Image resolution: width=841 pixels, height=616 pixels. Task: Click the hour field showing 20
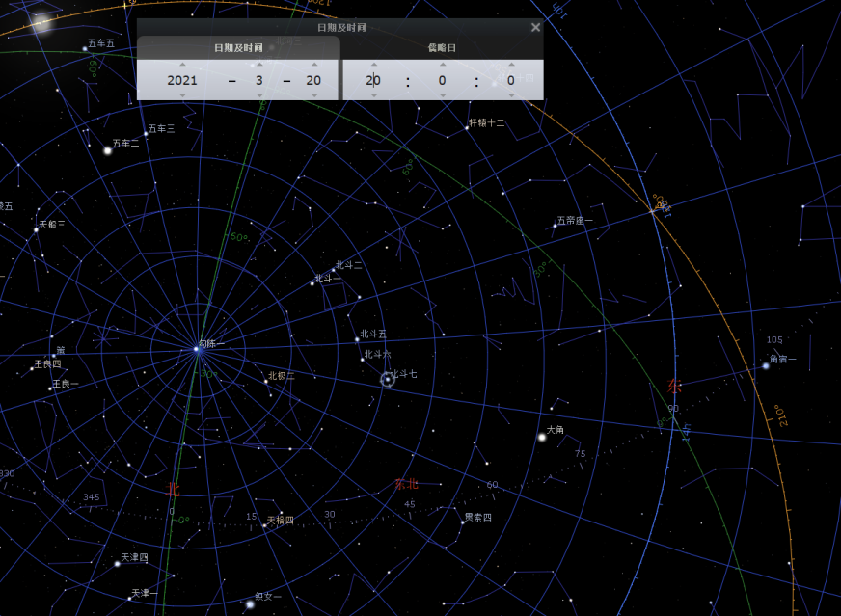click(x=373, y=80)
